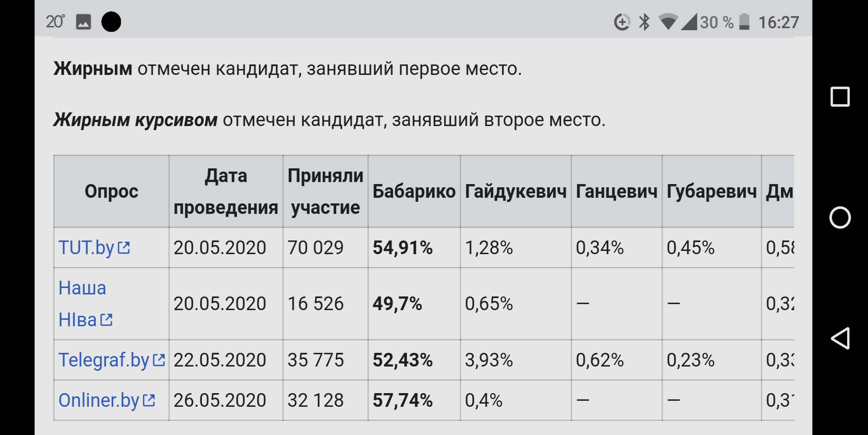The image size is (868, 435).
Task: Tap the Гайдукевич column header
Action: (515, 191)
